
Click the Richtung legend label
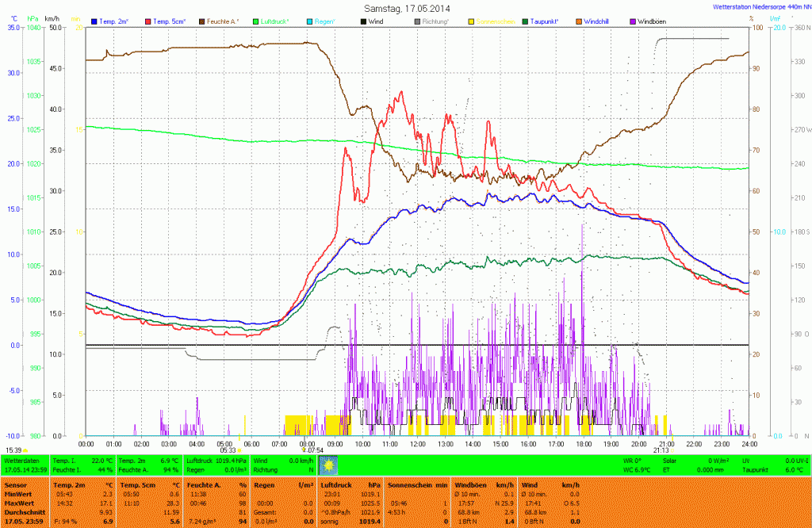(435, 21)
